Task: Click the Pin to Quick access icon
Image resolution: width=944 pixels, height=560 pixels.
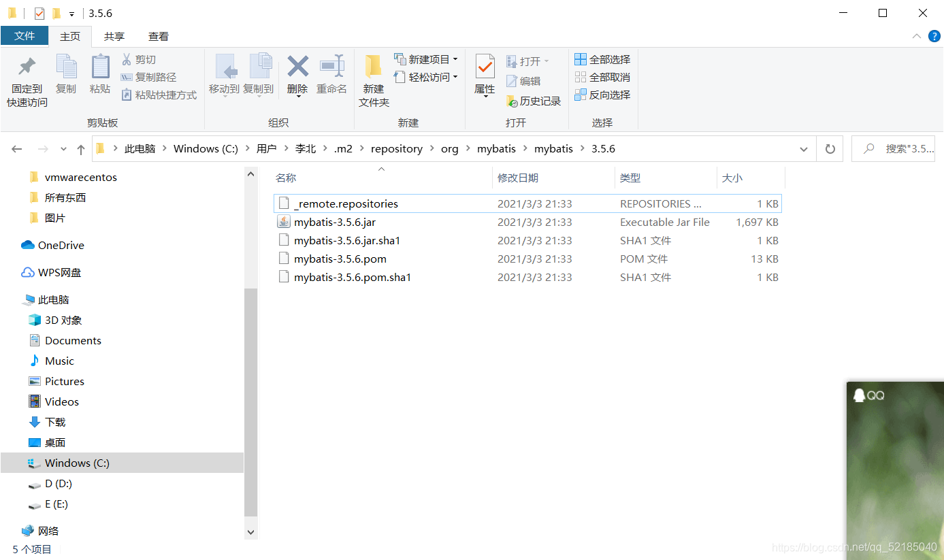Action: coord(27,67)
